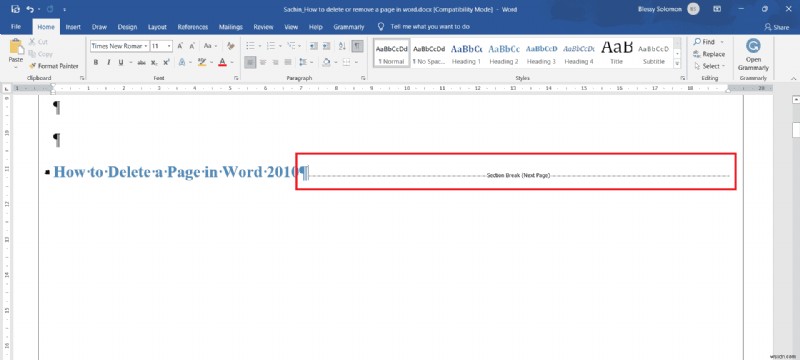Click the Share button

(777, 27)
